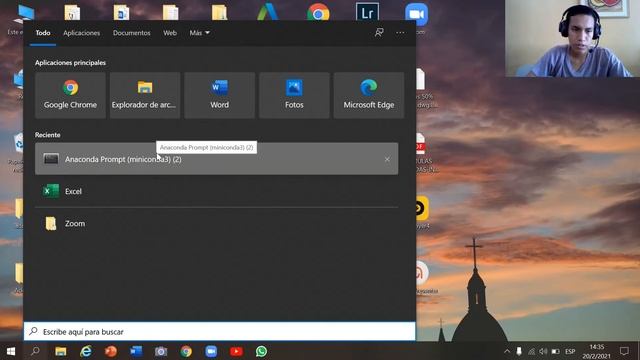
Task: Open the Fotos app tile
Action: [x=294, y=96]
